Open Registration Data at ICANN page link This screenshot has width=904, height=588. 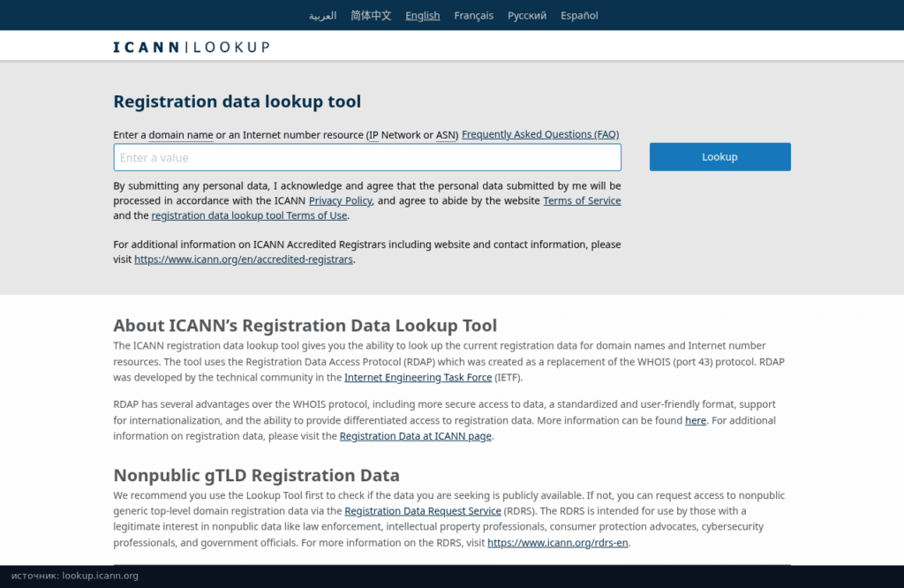416,436
